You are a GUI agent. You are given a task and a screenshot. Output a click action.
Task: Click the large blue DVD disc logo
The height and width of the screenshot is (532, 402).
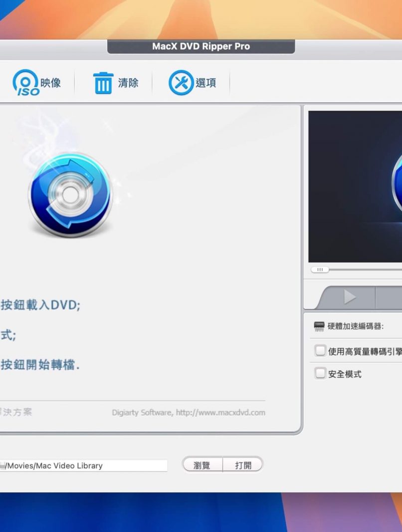pyautogui.click(x=70, y=194)
